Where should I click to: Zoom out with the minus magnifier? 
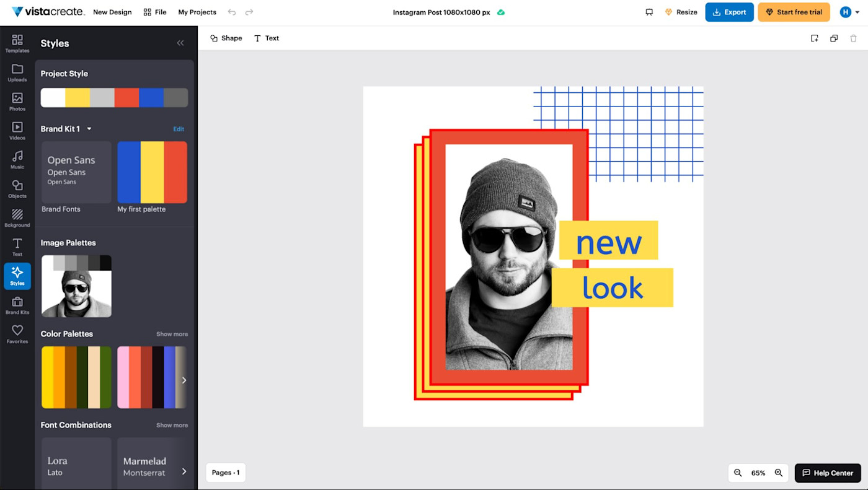(x=738, y=473)
